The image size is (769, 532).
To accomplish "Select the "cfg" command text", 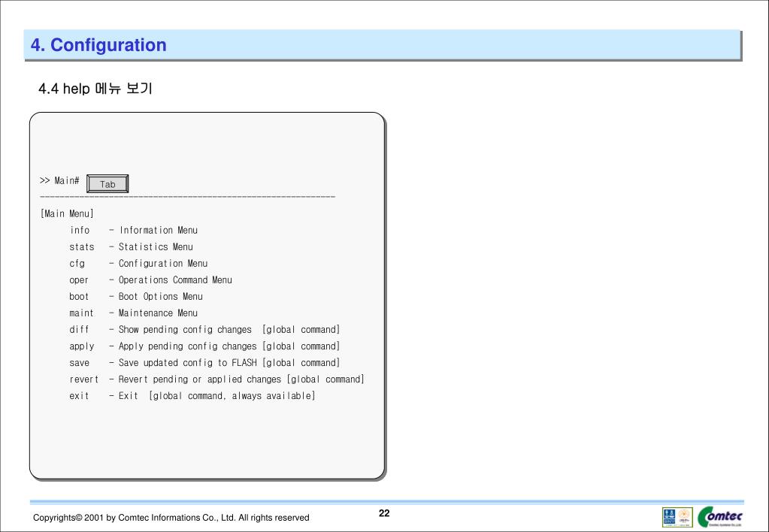I will coord(77,264).
